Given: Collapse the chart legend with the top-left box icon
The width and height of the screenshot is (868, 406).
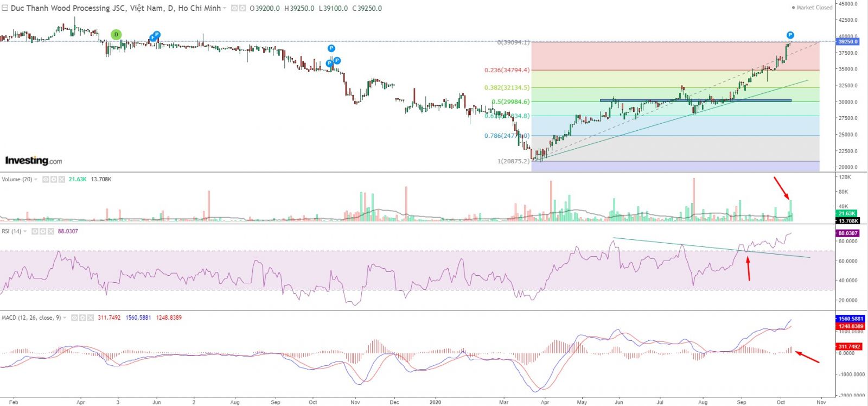Looking at the screenshot, I should pos(5,8).
